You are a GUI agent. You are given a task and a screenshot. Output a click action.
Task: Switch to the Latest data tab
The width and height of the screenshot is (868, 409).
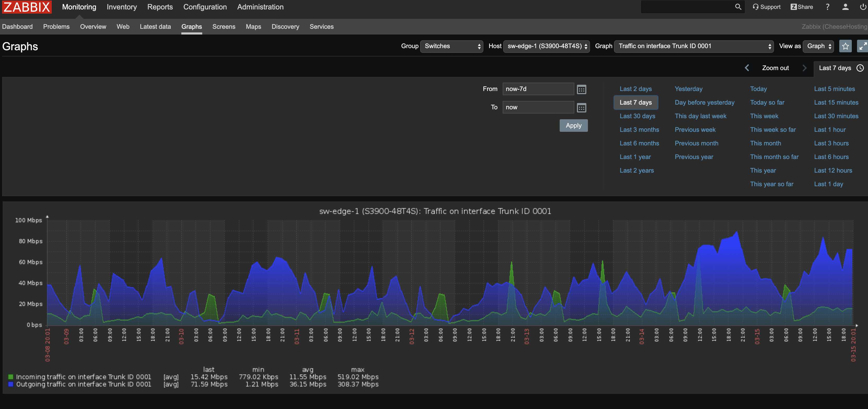(x=155, y=27)
